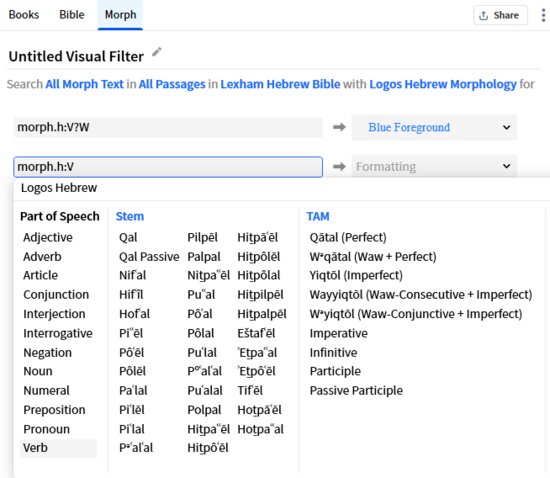Viewport: 550px width, 478px height.
Task: Open the empty Formatting dropdown
Action: click(x=434, y=166)
